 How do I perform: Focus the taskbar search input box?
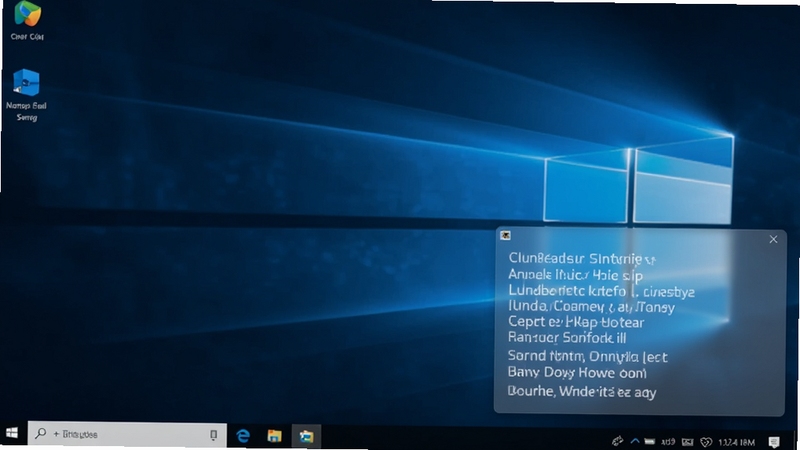[127, 434]
